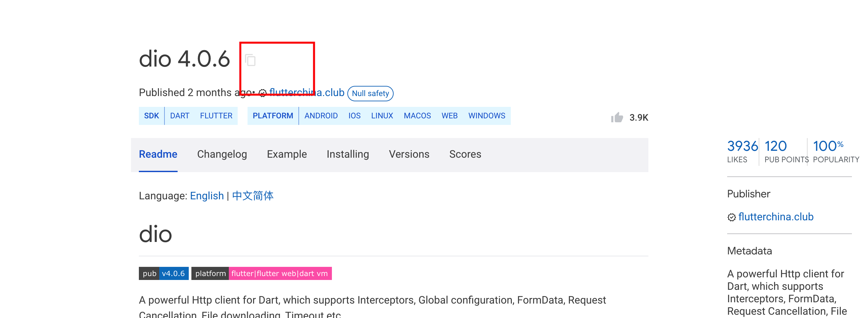Open flutterchina.club link under the title

(307, 92)
